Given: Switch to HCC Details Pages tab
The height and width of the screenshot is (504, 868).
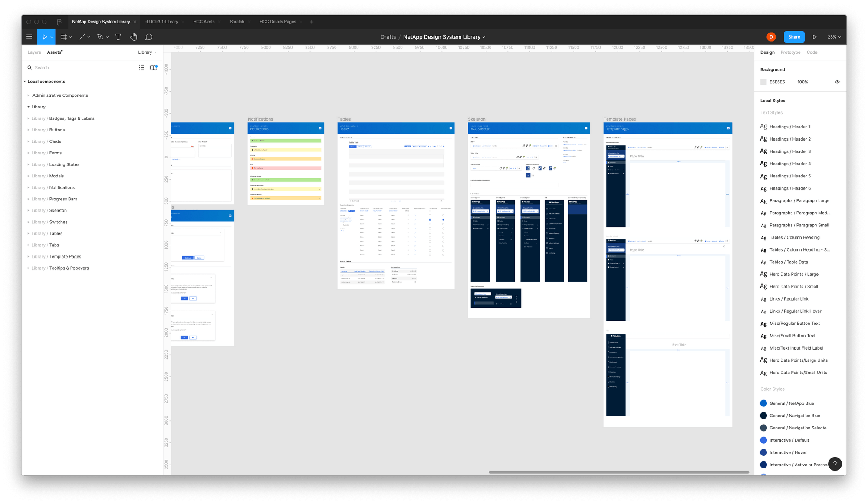Looking at the screenshot, I should click(278, 22).
